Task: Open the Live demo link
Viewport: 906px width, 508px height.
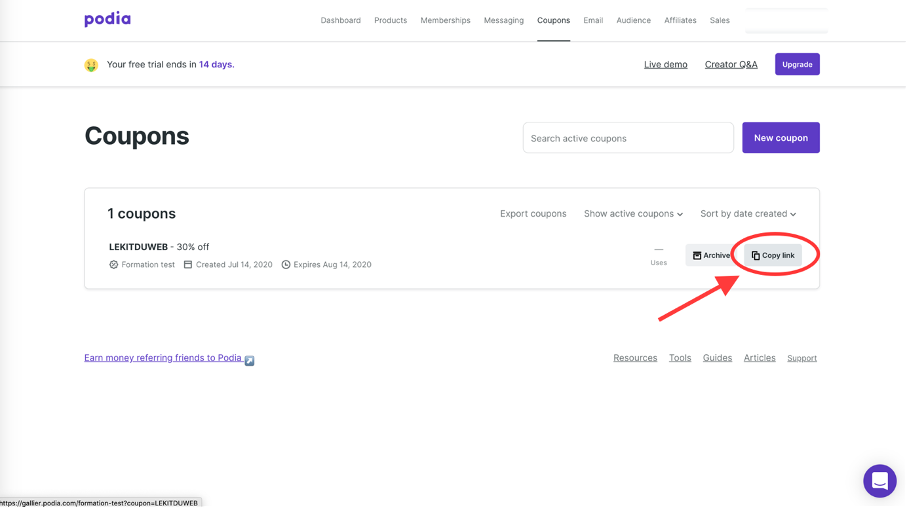Action: tap(666, 65)
